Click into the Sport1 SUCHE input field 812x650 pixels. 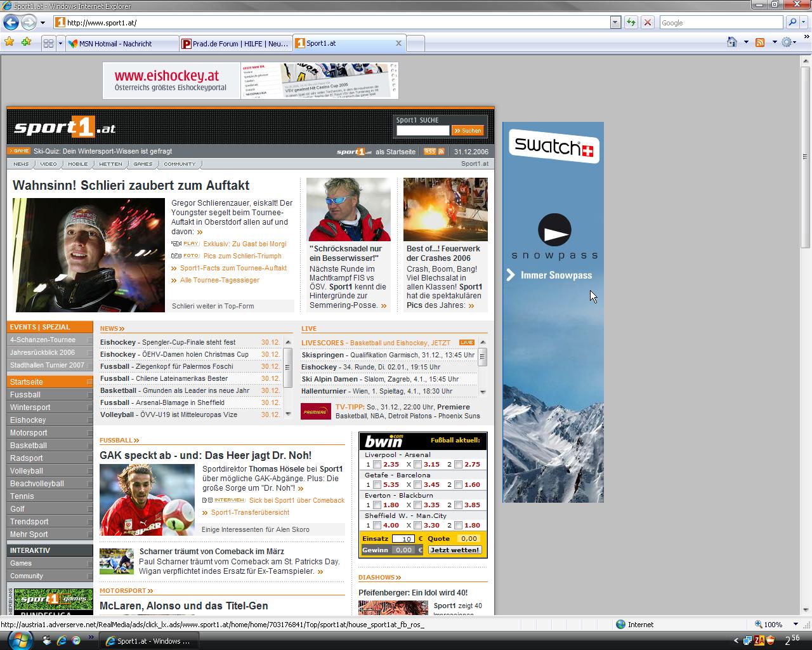[422, 131]
